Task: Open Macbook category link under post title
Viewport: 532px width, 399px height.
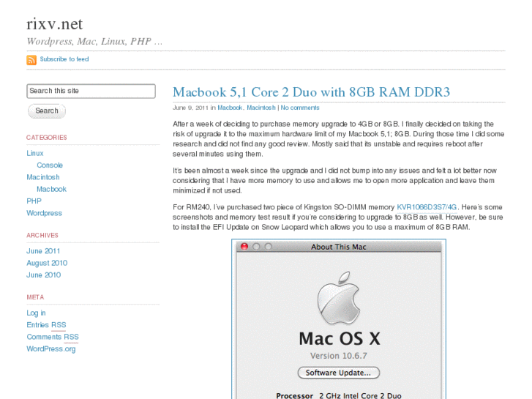Action: pos(230,108)
